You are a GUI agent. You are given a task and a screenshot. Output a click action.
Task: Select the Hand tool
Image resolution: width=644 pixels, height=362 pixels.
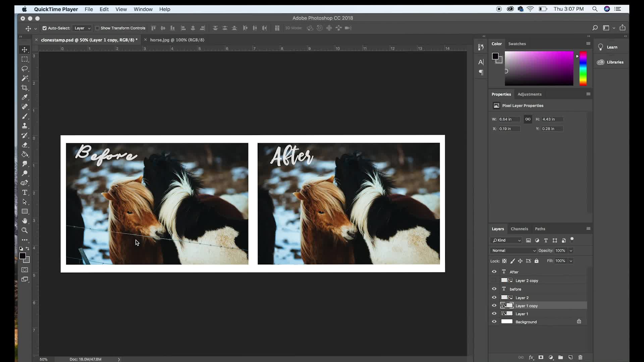(24, 221)
